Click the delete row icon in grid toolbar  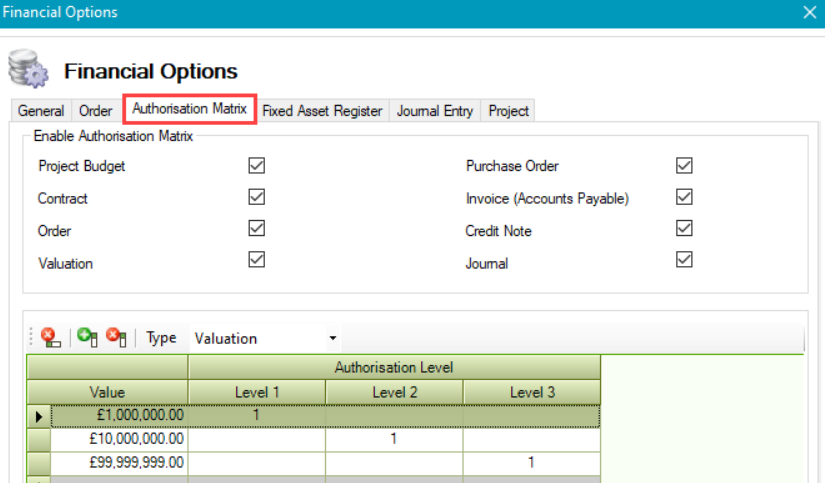(48, 338)
